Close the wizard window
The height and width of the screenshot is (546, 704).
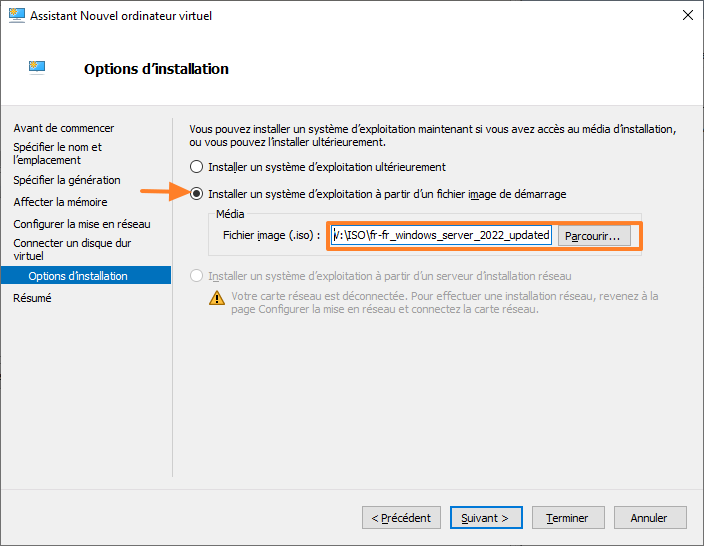point(688,16)
